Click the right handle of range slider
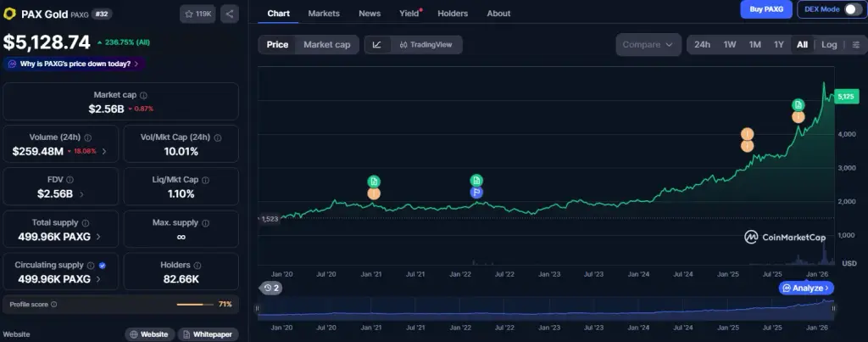 pos(833,309)
